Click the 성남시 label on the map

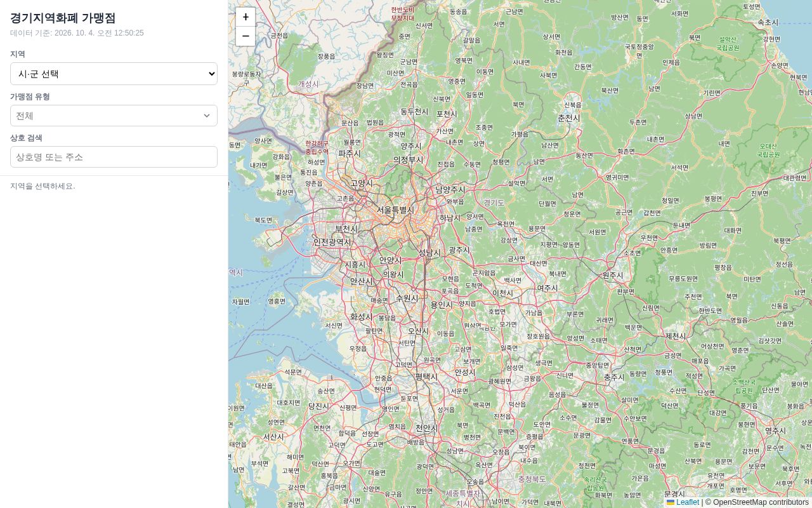[429, 252]
